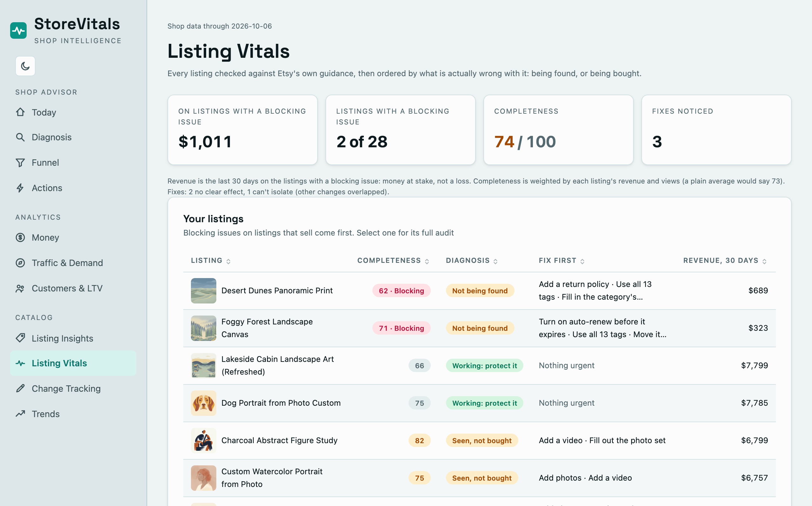Viewport: 812px width, 506px height.
Task: Click the Listing Vitals pulse icon in sidebar
Action: (x=20, y=363)
